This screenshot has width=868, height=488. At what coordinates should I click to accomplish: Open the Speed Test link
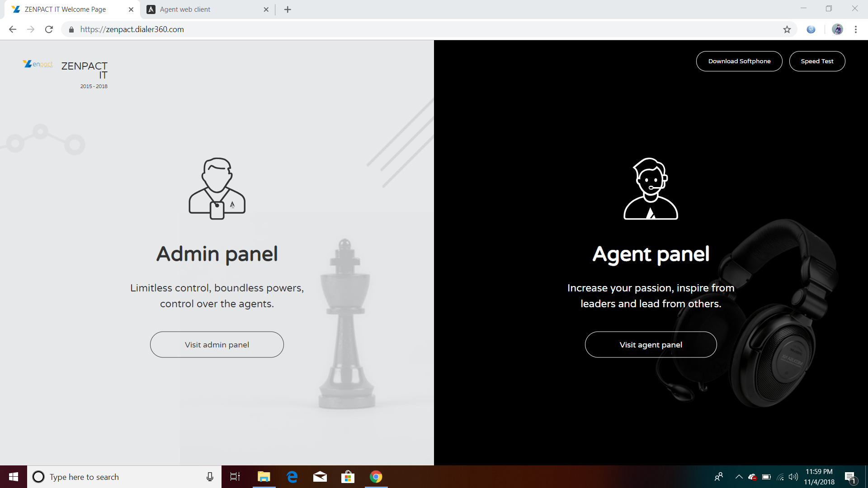pyautogui.click(x=817, y=61)
